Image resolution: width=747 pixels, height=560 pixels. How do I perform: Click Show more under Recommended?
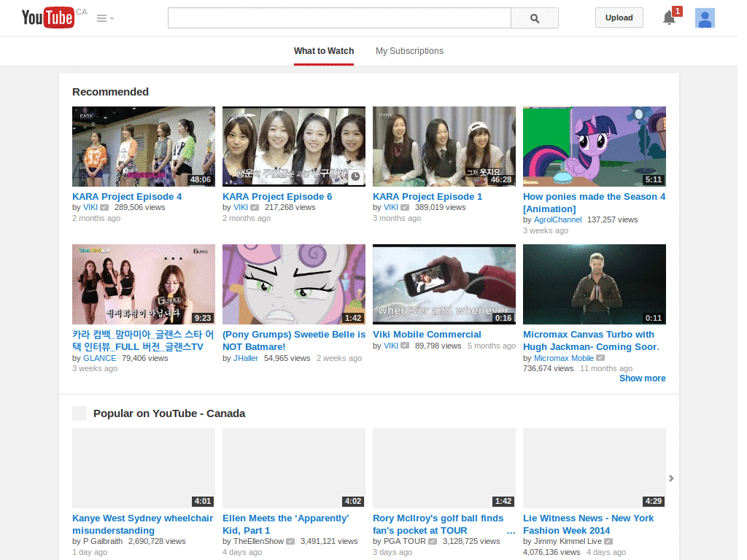pos(642,378)
